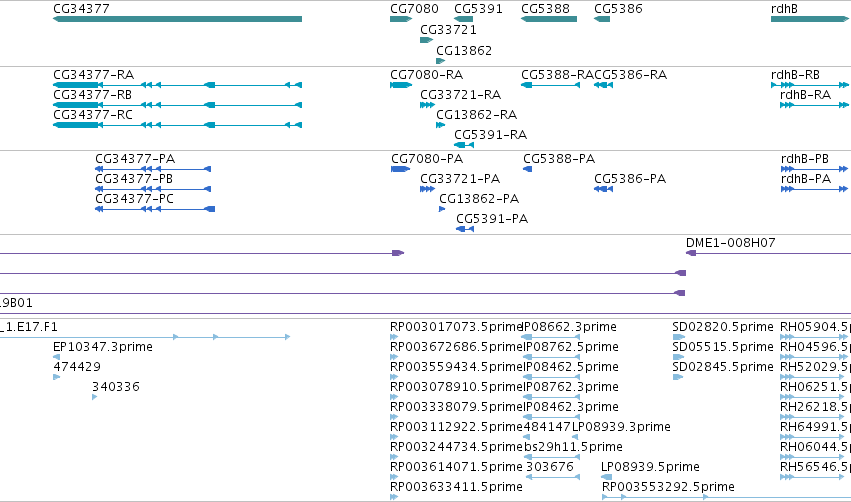Open transcript rdhB-RA
Viewport: 851px width, 502px height.
815,105
